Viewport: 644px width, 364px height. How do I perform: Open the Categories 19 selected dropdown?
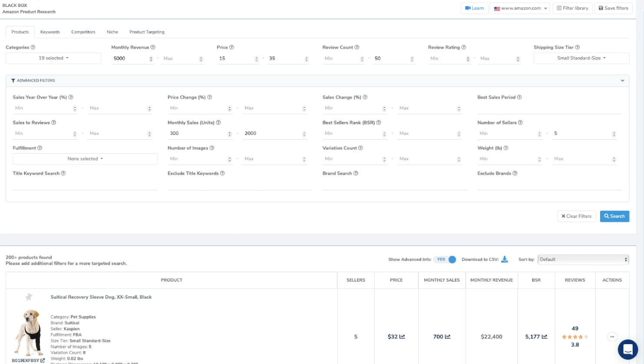(53, 58)
